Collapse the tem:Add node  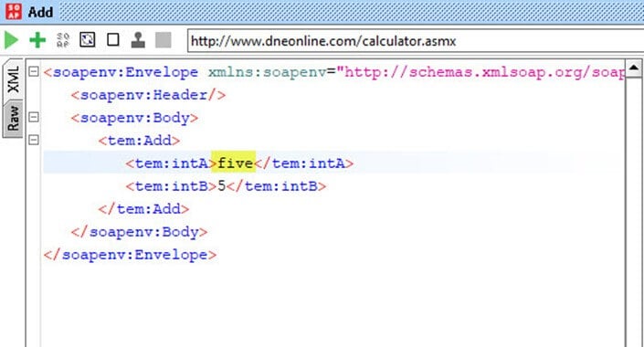point(34,140)
